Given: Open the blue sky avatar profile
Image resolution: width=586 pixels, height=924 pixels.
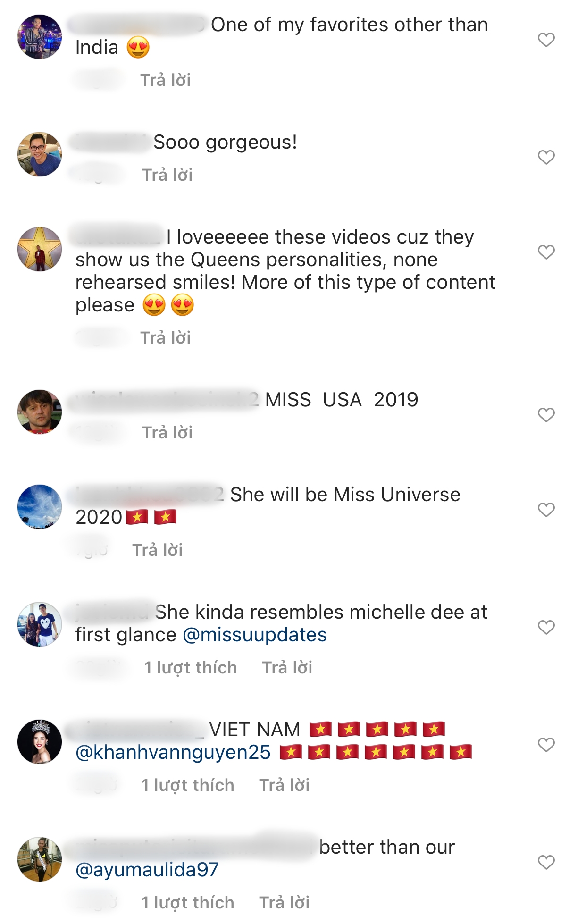Looking at the screenshot, I should (x=40, y=507).
